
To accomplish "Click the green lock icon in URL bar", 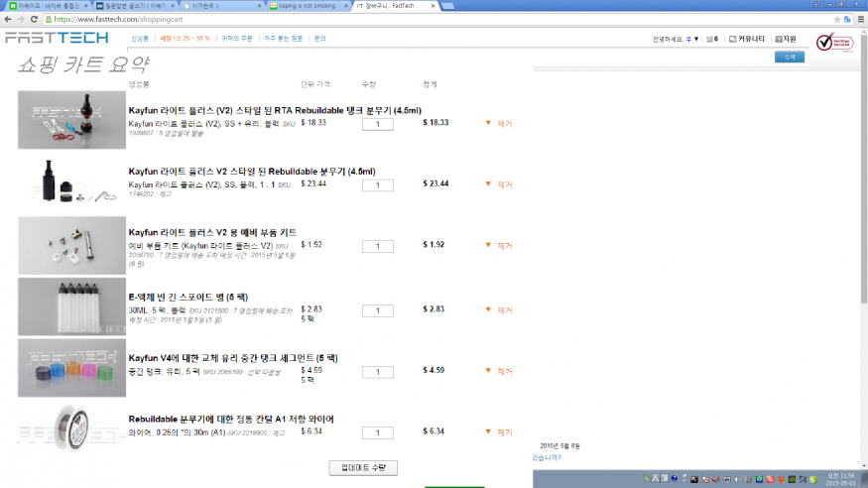I will tap(49, 20).
